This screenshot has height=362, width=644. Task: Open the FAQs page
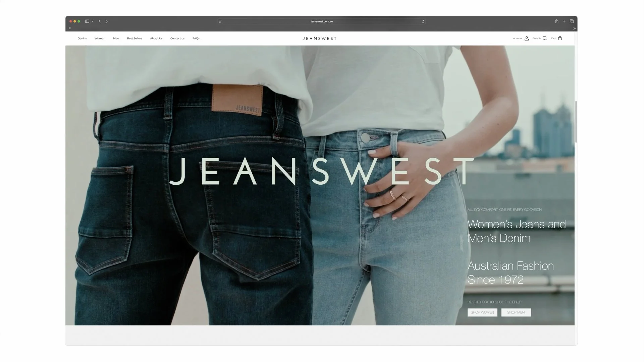pos(196,38)
